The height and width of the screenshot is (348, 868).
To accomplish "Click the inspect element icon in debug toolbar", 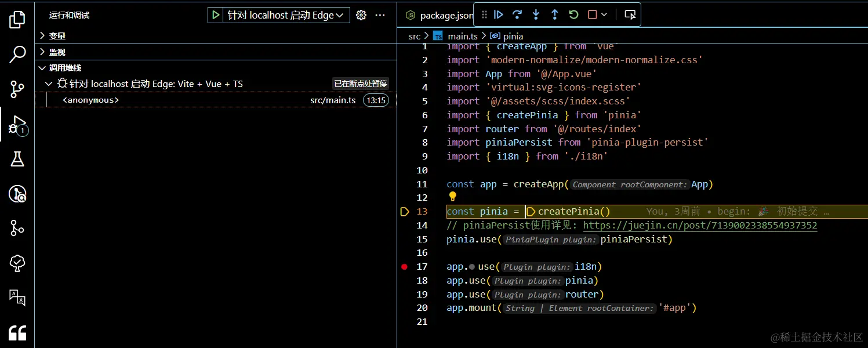I will [x=630, y=14].
